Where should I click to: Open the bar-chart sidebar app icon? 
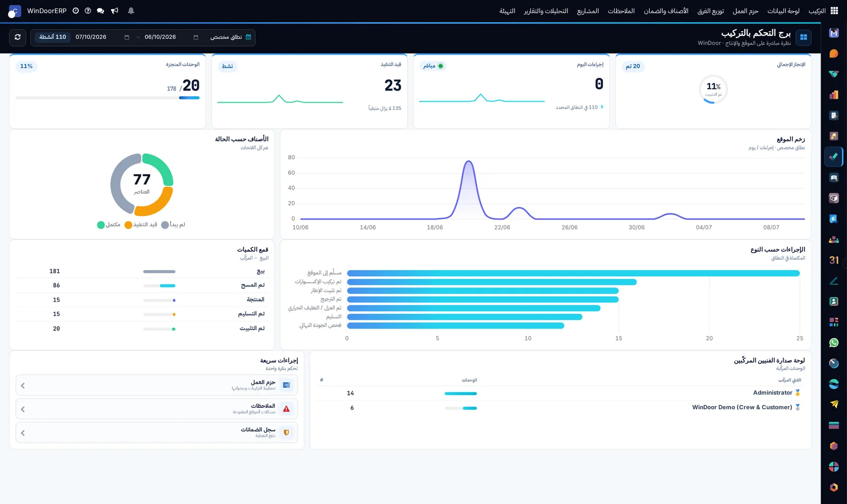click(x=834, y=95)
